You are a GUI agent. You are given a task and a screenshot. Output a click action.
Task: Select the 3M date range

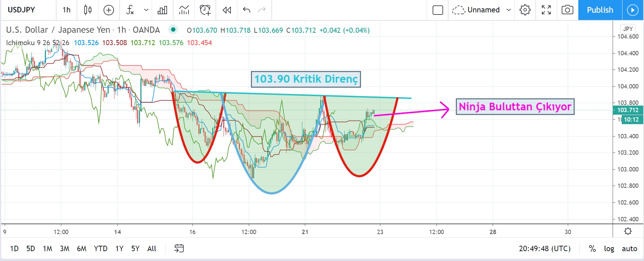click(x=65, y=249)
